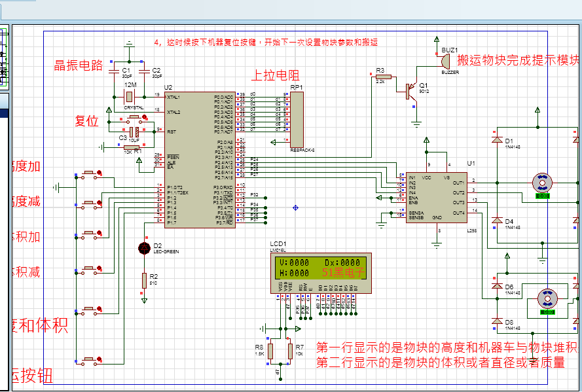Screen dimensions: 582x392
Task: Click diode D1 1N4148
Action: [x=497, y=140]
